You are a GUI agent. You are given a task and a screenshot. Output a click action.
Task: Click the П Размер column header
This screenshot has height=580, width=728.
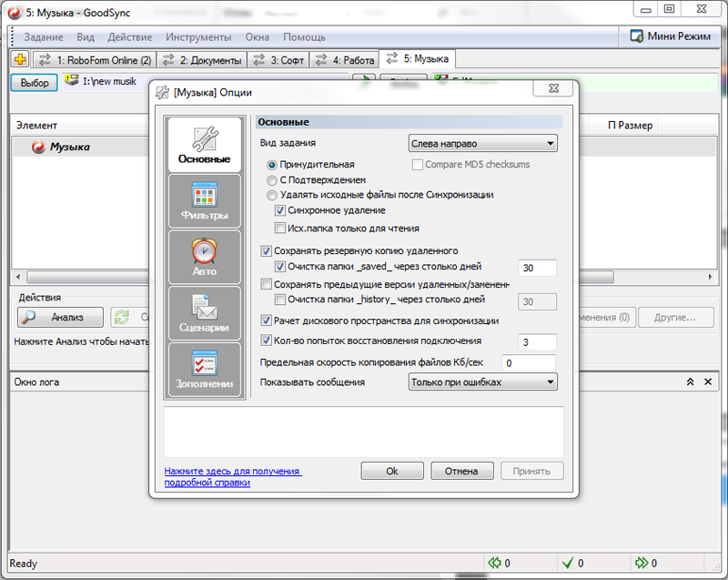click(x=630, y=126)
